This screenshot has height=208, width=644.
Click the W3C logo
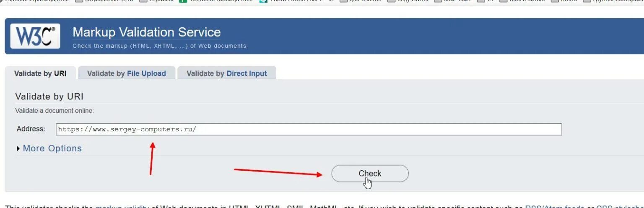coord(35,36)
